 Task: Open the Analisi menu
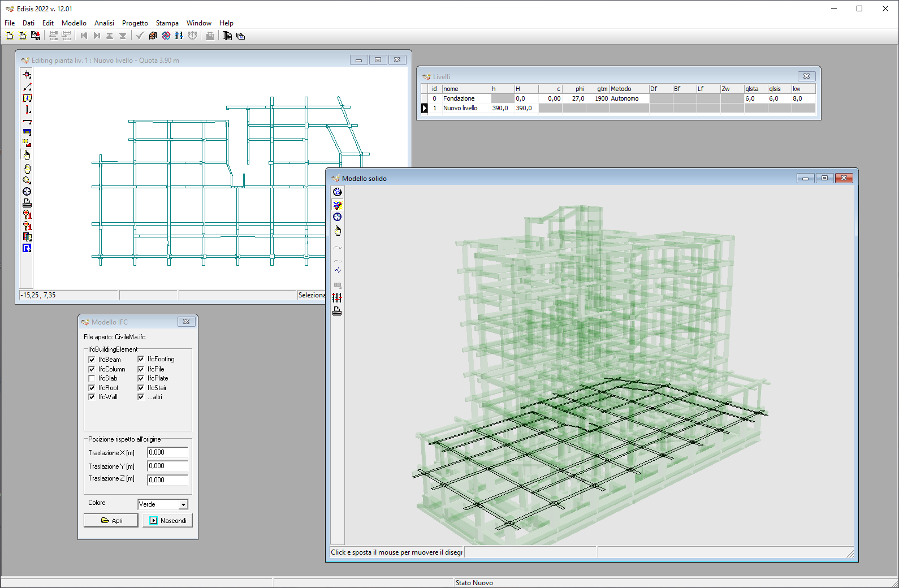tap(104, 23)
